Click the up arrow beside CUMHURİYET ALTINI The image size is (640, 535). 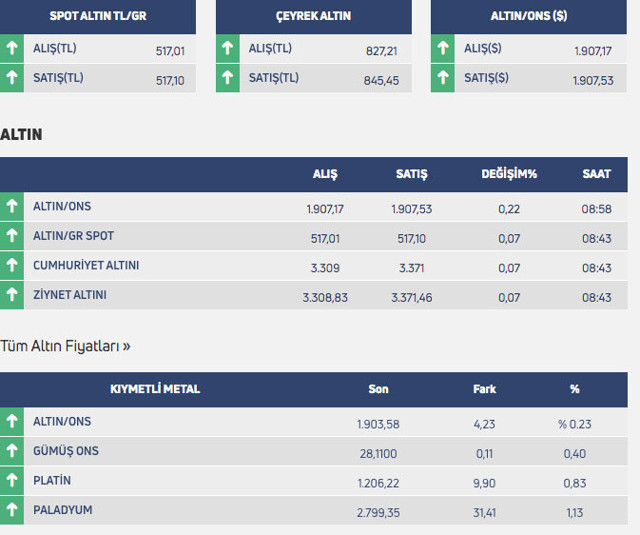(x=12, y=266)
